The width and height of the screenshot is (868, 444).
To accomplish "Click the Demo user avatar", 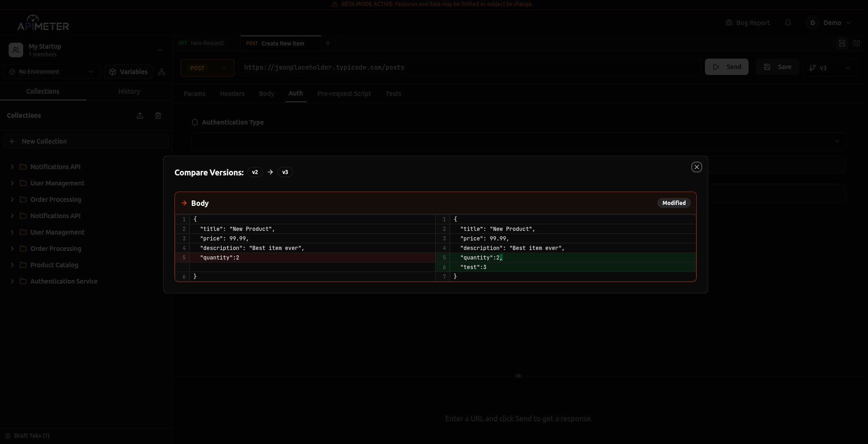I will click(x=813, y=23).
